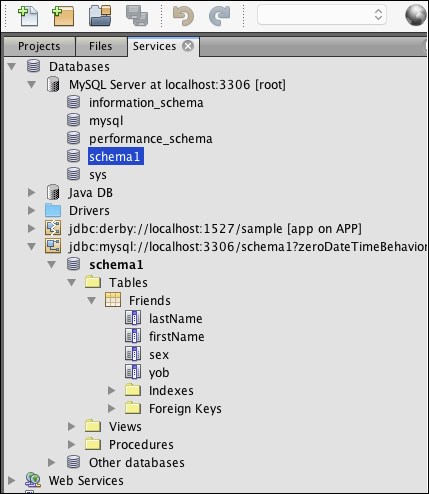Click the Open Project toolbar icon
This screenshot has width=429, height=494.
pyautogui.click(x=100, y=16)
